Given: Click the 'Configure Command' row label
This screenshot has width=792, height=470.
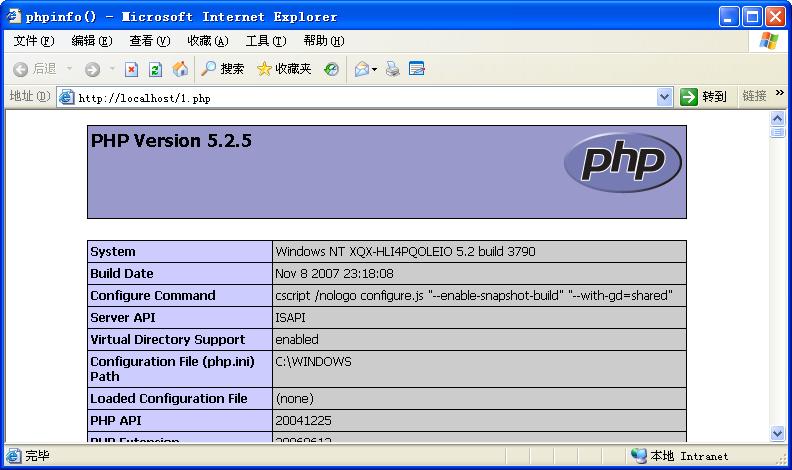Looking at the screenshot, I should pos(153,296).
